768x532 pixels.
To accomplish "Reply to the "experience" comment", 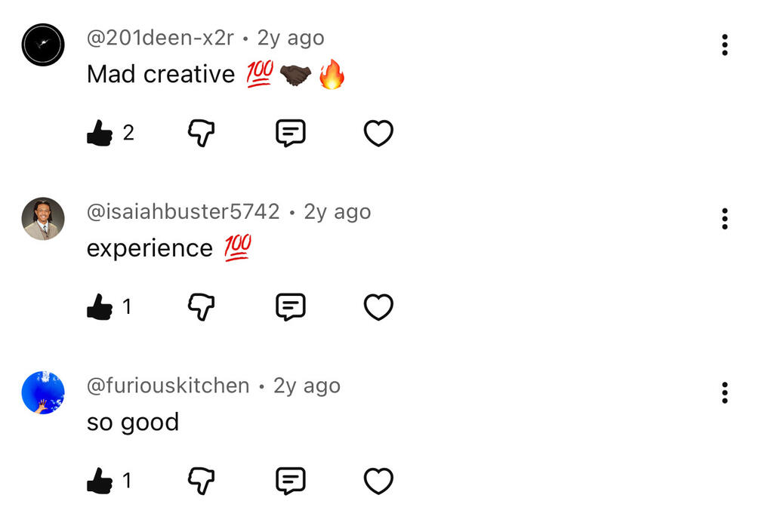I will point(290,307).
